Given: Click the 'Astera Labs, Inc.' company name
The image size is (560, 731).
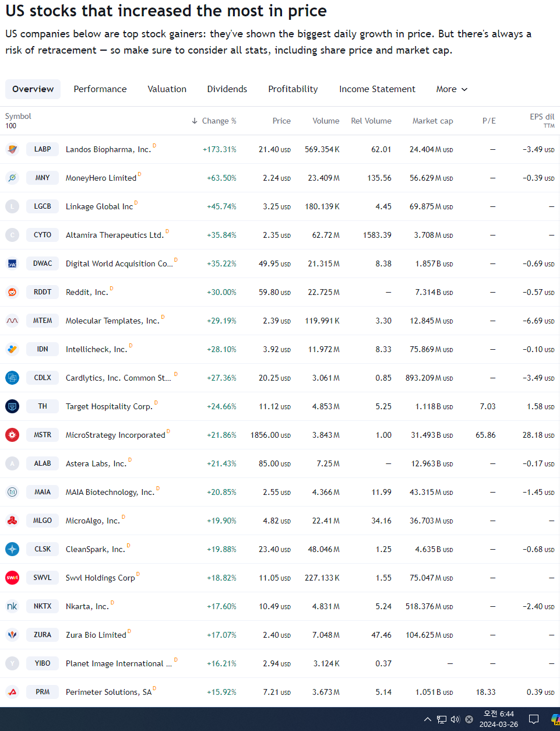Looking at the screenshot, I should coord(96,463).
